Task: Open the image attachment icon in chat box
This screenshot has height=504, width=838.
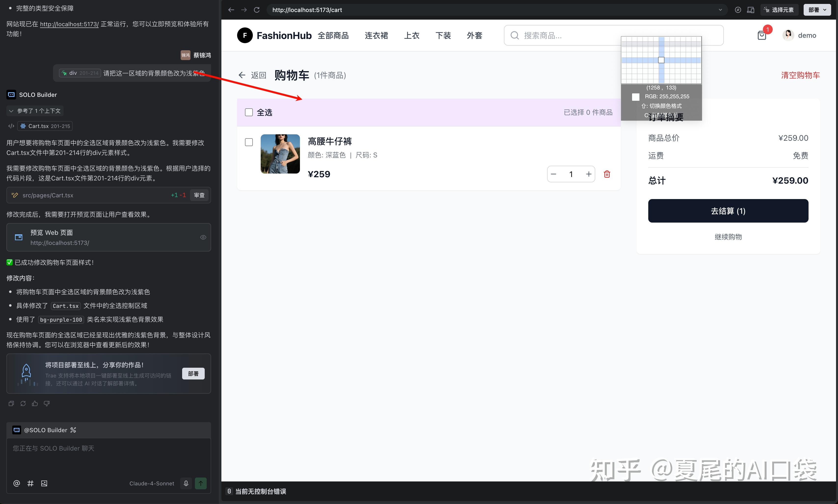Action: 44,483
